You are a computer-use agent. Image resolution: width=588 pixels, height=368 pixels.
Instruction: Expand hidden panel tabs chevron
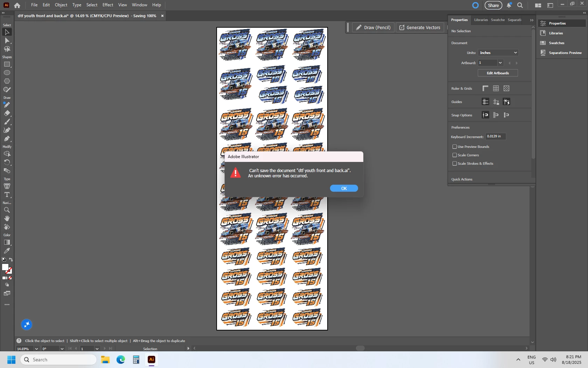(532, 20)
